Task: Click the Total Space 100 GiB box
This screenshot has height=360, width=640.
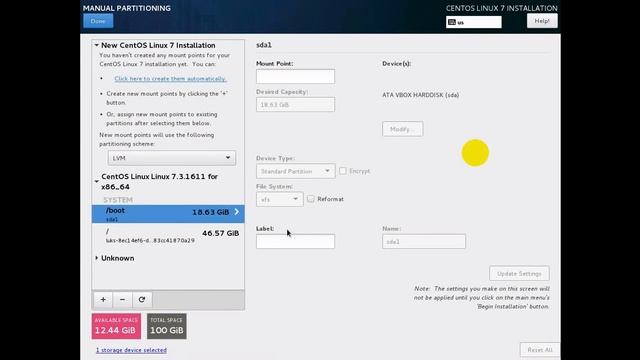Action: coord(167,326)
